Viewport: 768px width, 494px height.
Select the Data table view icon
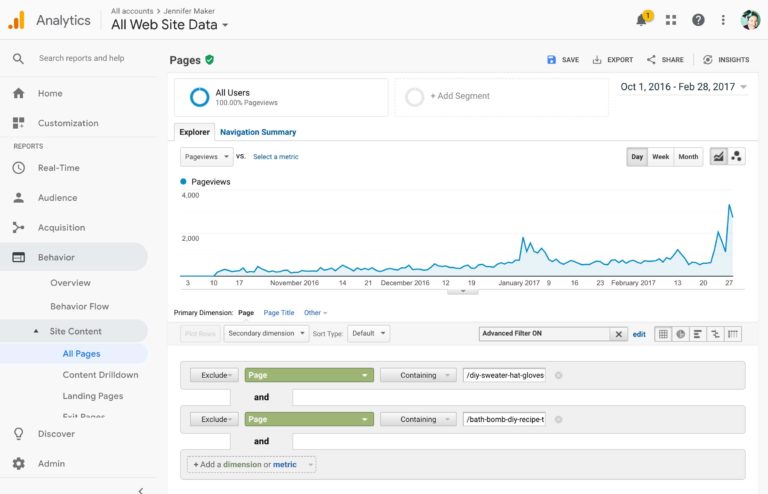click(x=663, y=334)
